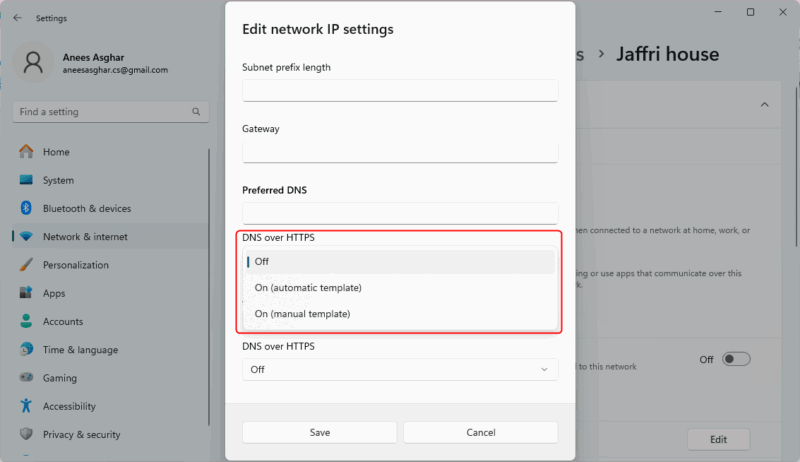Minimize the Settings window
The image size is (800, 462).
tap(718, 12)
